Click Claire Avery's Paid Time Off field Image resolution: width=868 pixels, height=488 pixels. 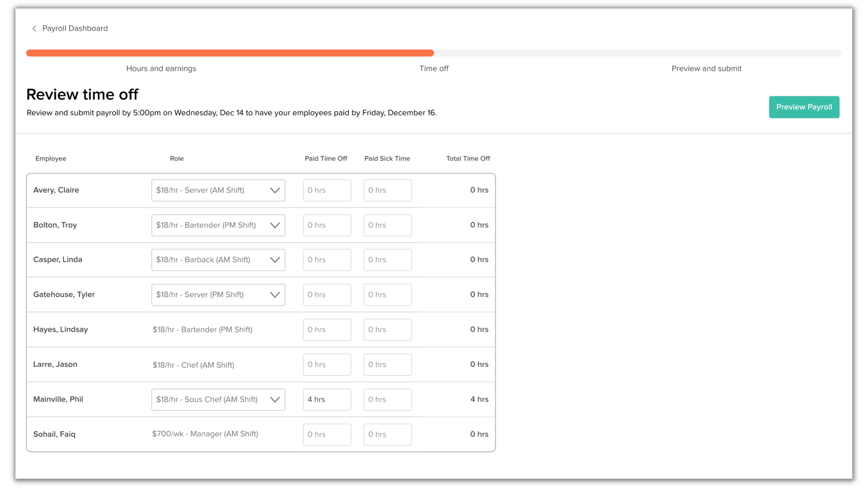point(327,190)
